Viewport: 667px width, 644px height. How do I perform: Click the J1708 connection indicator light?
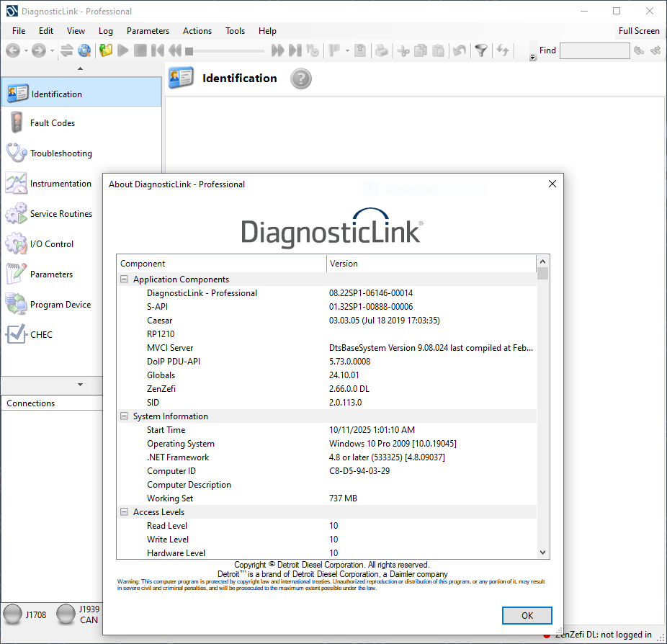12,614
